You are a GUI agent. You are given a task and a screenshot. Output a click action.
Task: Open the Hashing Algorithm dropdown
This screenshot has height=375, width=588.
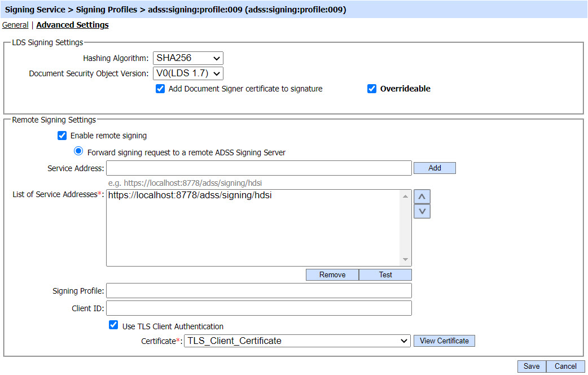point(188,58)
